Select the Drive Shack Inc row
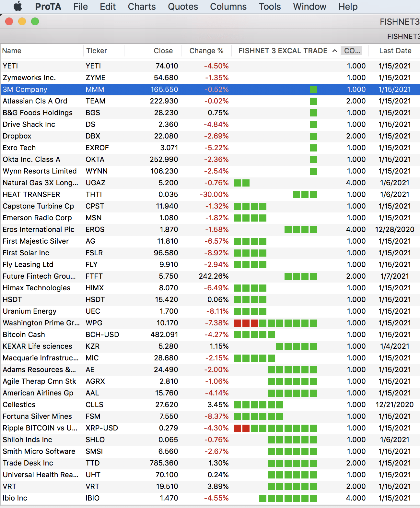Image resolution: width=420 pixels, height=508 pixels. click(x=210, y=124)
